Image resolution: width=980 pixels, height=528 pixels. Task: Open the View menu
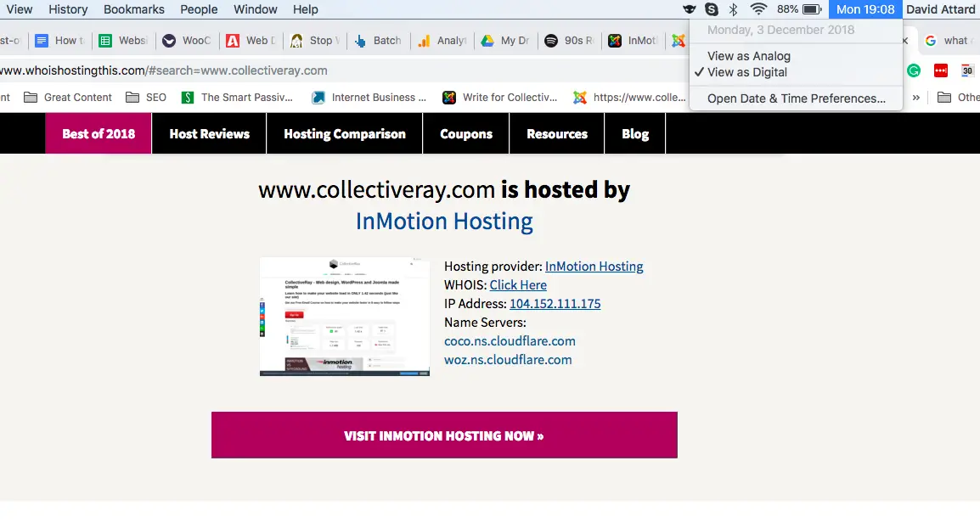pos(20,9)
